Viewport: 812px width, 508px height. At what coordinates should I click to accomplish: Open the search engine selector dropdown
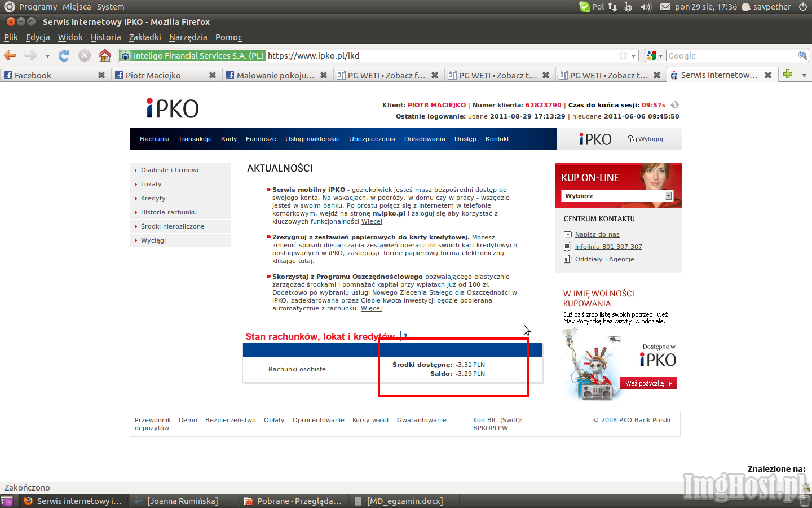pyautogui.click(x=655, y=55)
